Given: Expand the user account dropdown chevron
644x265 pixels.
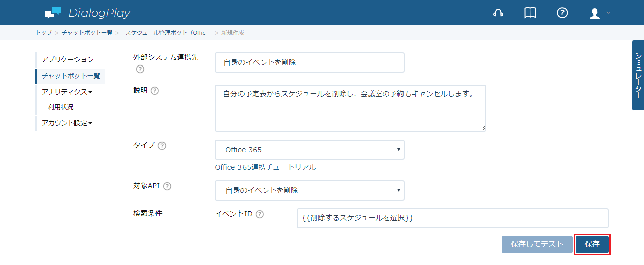Looking at the screenshot, I should pyautogui.click(x=608, y=13).
